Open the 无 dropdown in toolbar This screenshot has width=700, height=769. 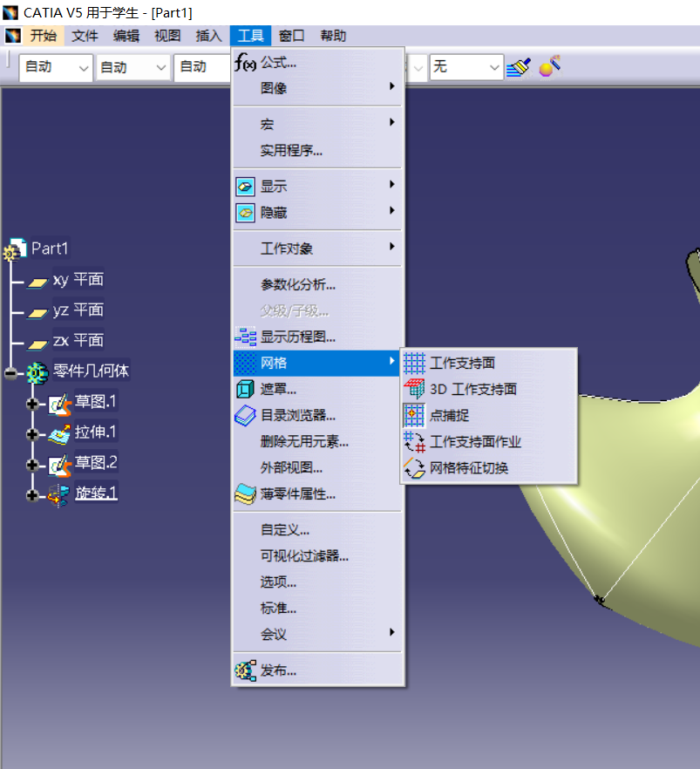(494, 68)
